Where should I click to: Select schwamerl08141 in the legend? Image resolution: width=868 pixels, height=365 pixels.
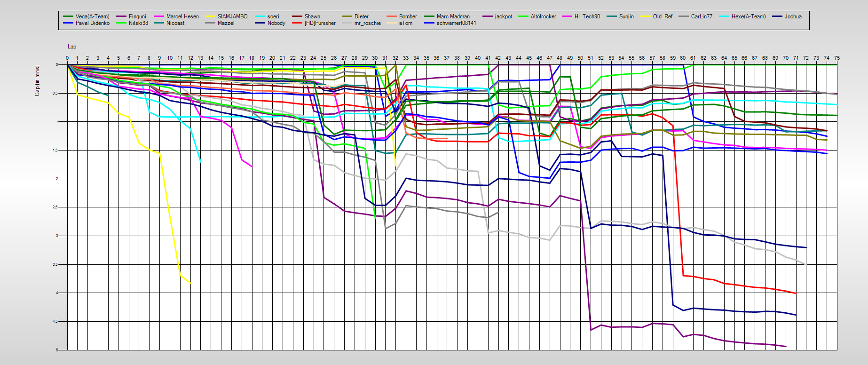pos(456,23)
